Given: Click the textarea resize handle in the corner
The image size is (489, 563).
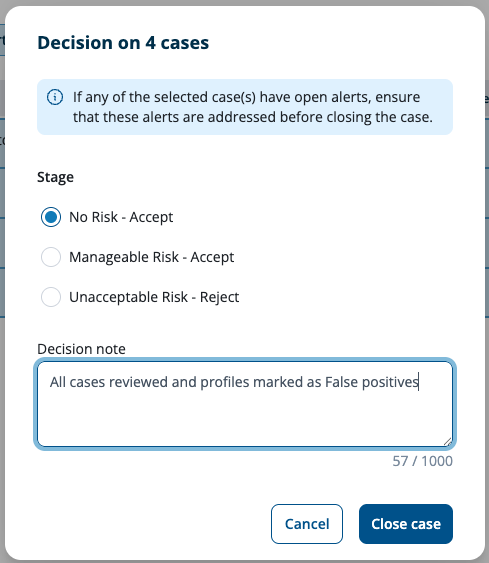Looking at the screenshot, I should coord(447,441).
